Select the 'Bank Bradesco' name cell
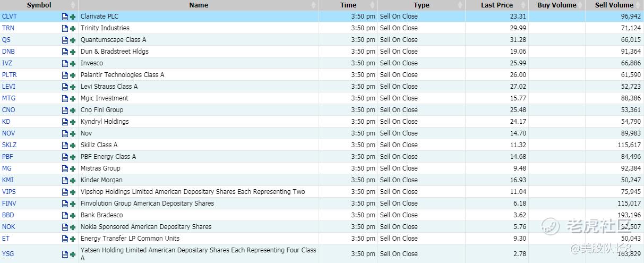Image resolution: width=644 pixels, height=263 pixels. (x=199, y=215)
